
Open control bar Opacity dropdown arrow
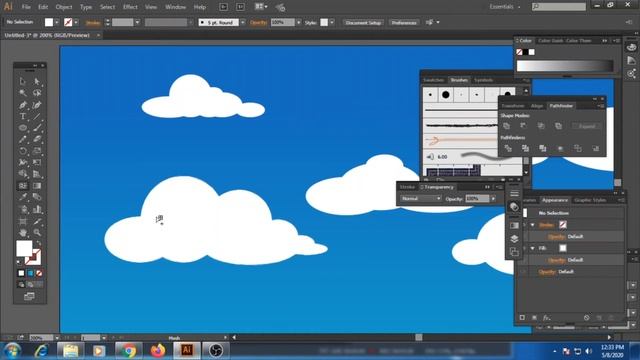pyautogui.click(x=298, y=22)
